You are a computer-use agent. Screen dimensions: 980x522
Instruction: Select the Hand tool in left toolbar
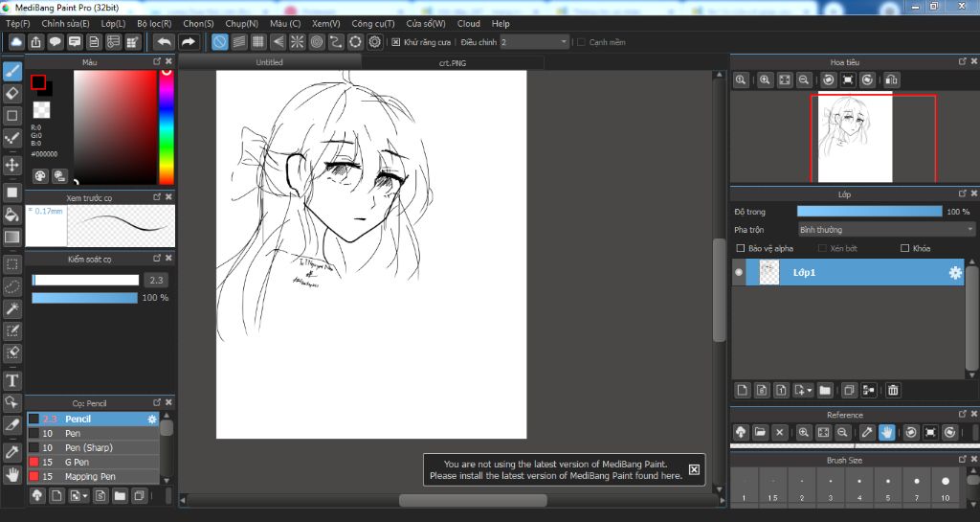[11, 474]
